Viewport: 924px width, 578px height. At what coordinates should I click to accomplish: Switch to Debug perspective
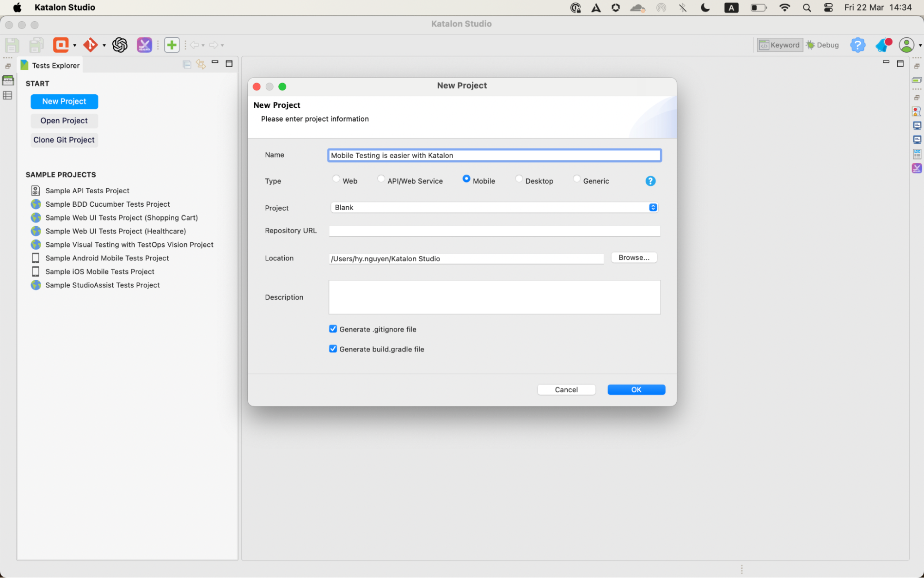(822, 45)
